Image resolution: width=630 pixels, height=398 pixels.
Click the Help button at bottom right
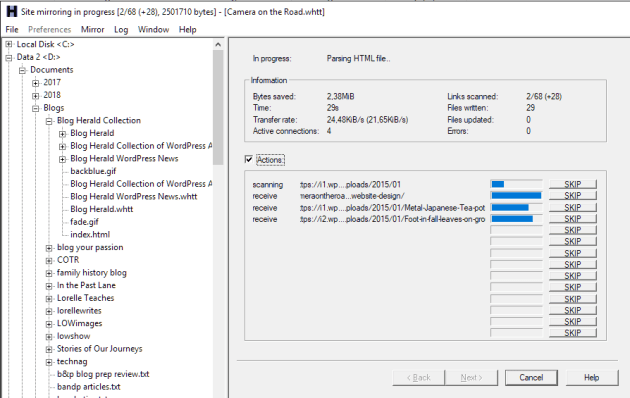point(591,378)
